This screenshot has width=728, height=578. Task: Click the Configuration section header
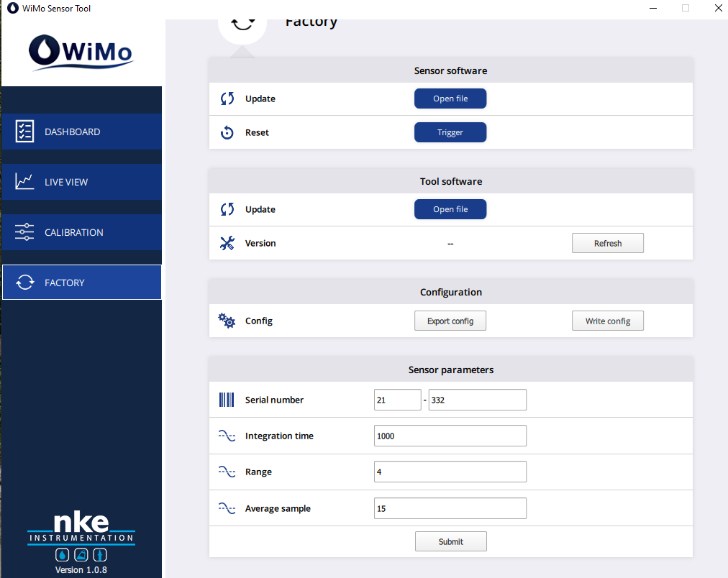click(x=451, y=293)
